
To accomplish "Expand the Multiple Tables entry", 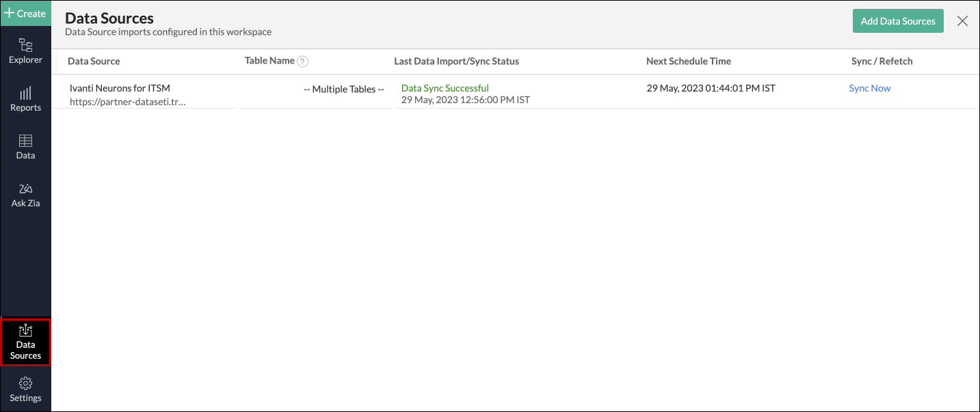I will click(x=343, y=89).
